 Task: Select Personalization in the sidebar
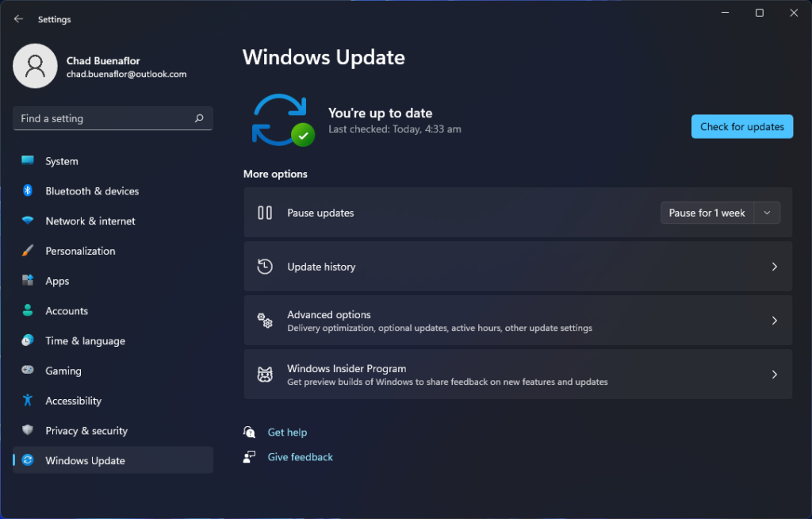click(113, 251)
